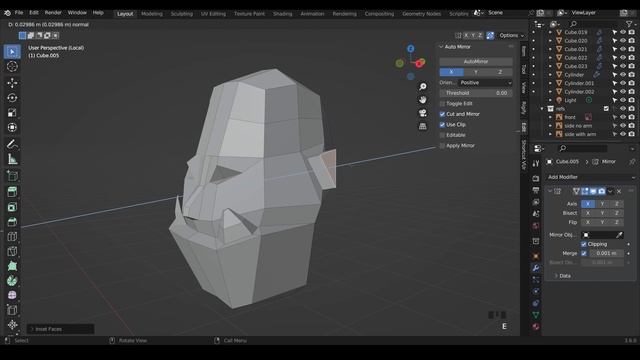Select the Annotate tool

point(12,144)
